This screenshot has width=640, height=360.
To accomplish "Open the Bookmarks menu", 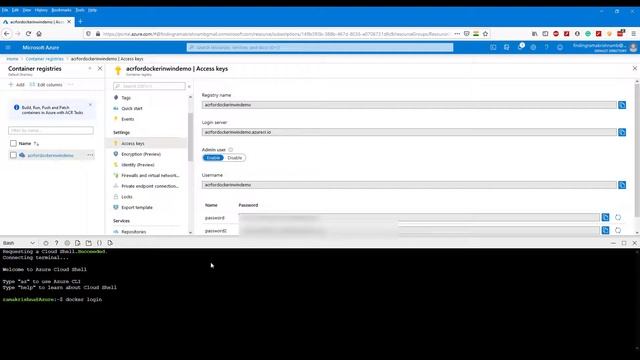I will (x=61, y=10).
